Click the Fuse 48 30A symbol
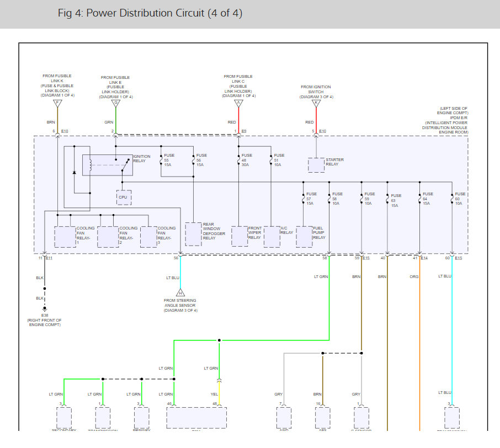Viewport: 500px width, 448px height. tap(238, 160)
